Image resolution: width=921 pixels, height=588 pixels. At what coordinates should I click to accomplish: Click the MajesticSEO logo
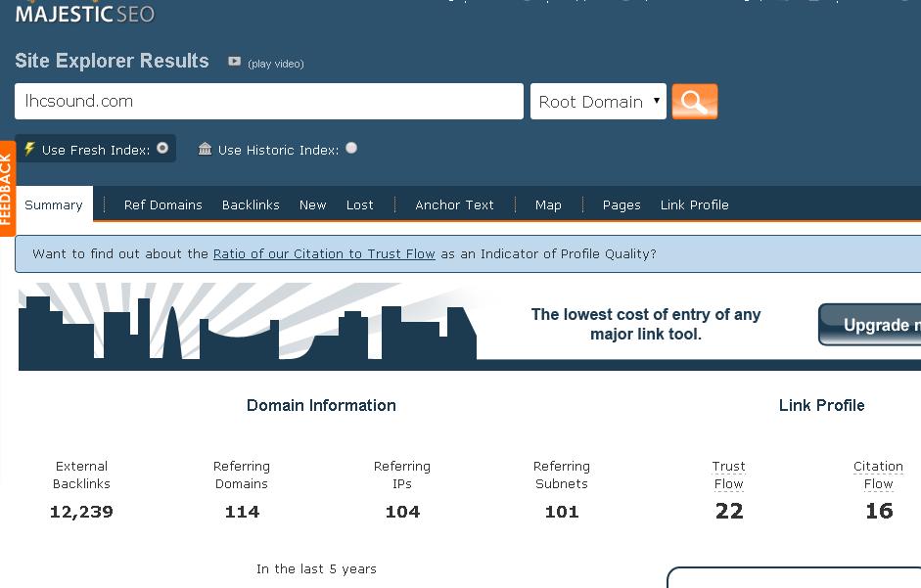(x=84, y=13)
